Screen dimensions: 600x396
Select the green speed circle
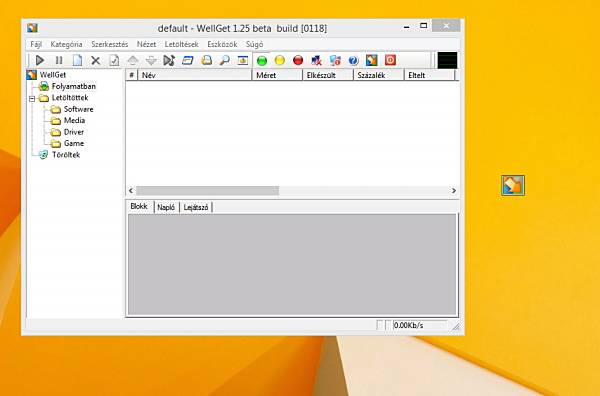click(x=262, y=60)
